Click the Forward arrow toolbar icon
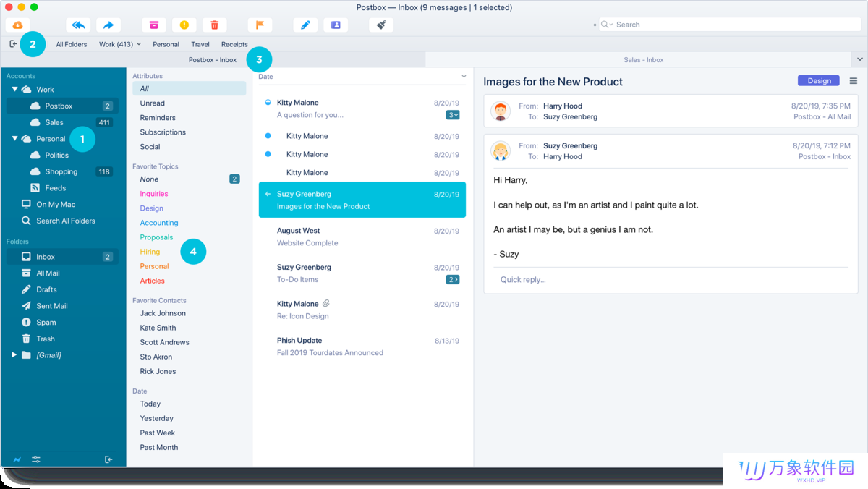The width and height of the screenshot is (868, 489). [x=109, y=25]
